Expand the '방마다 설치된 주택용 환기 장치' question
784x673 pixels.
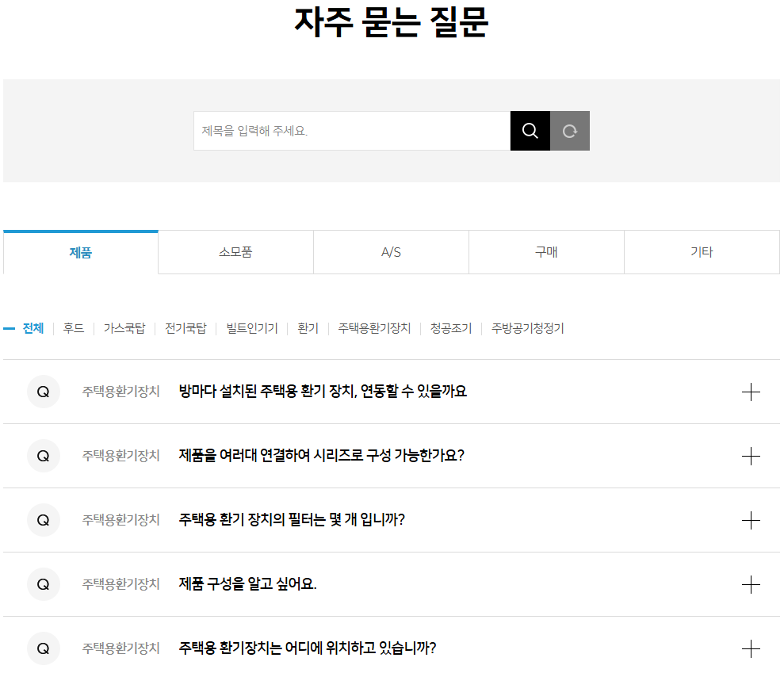(750, 391)
